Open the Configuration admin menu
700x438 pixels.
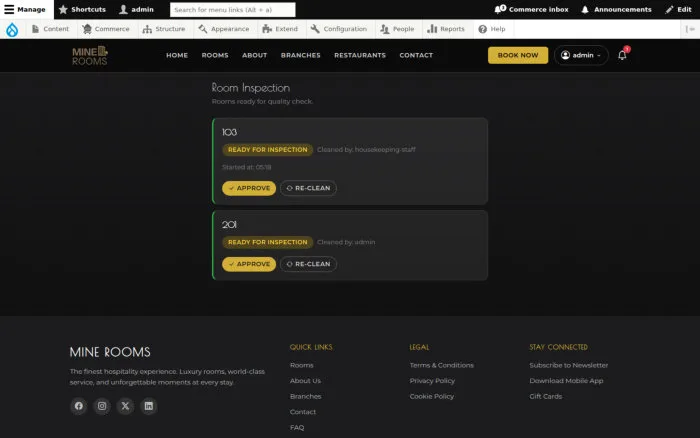[339, 29]
